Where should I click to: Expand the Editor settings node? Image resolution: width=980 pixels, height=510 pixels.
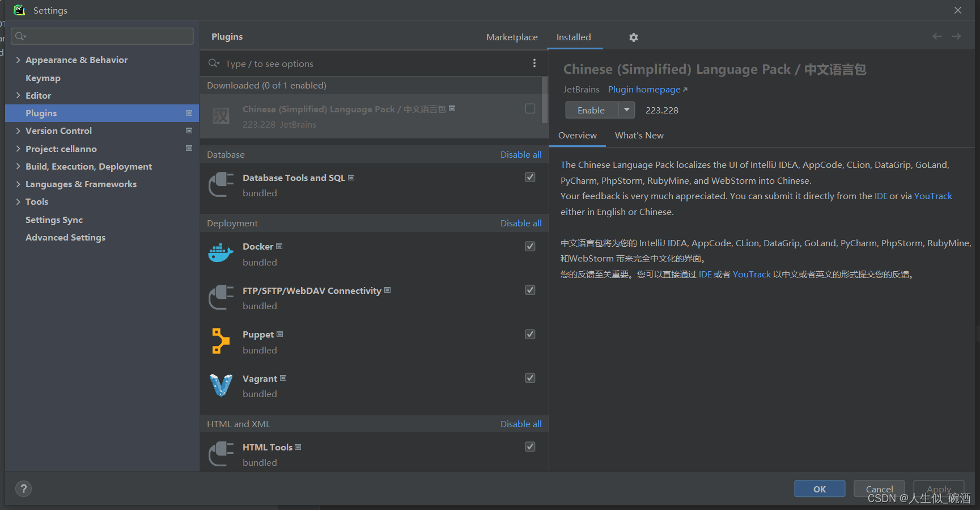(x=18, y=95)
